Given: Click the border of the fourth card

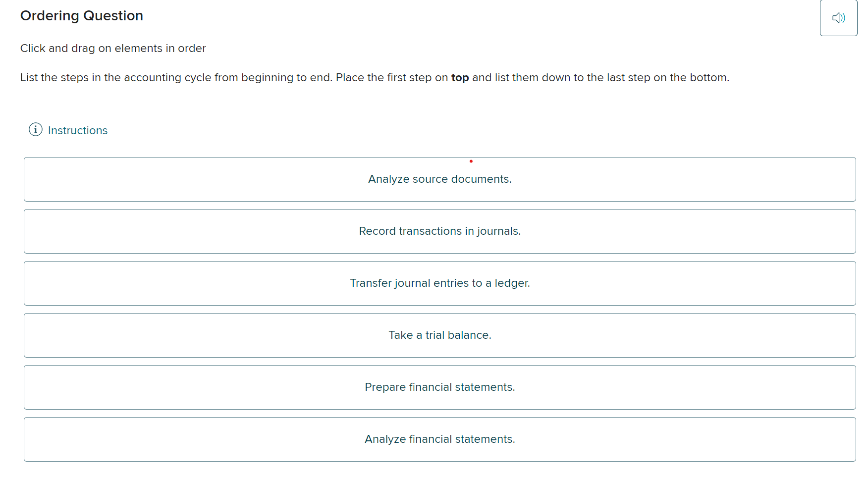Looking at the screenshot, I should 439,313.
